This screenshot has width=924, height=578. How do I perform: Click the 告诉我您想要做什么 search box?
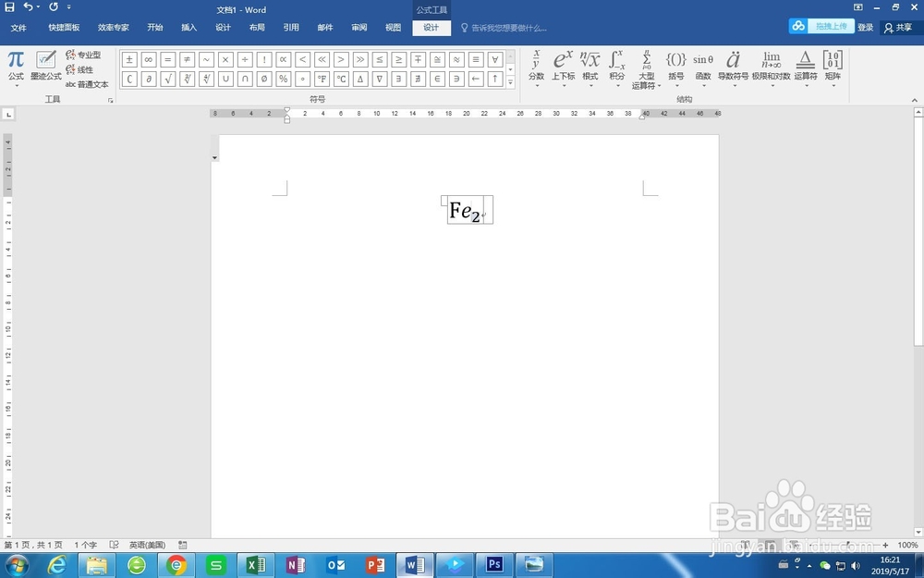coord(505,28)
